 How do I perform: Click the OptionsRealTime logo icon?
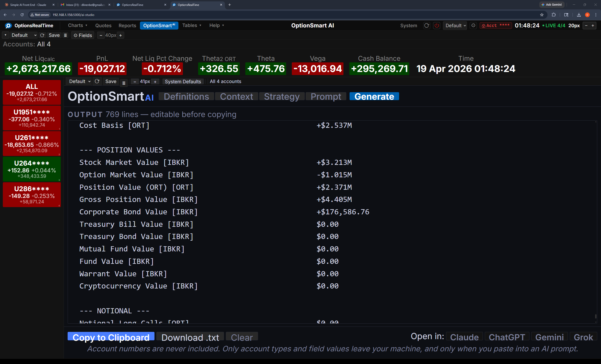point(8,26)
